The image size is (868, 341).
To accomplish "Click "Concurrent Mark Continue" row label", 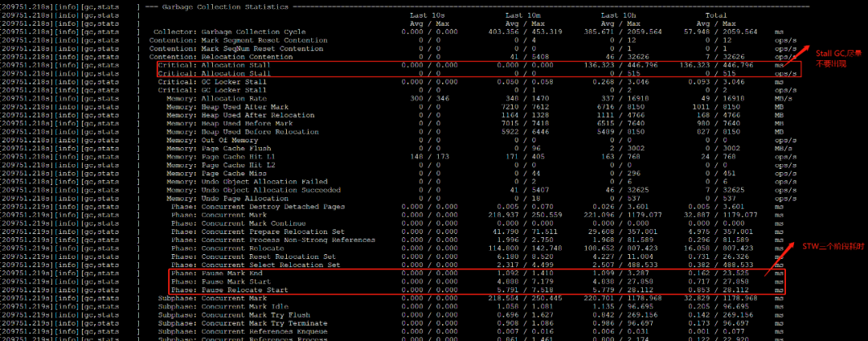I will [253, 223].
